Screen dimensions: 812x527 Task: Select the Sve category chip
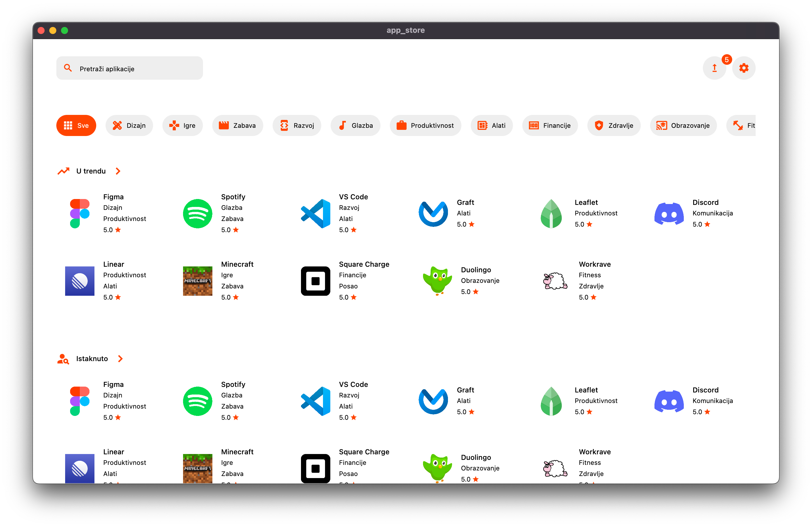[76, 125]
